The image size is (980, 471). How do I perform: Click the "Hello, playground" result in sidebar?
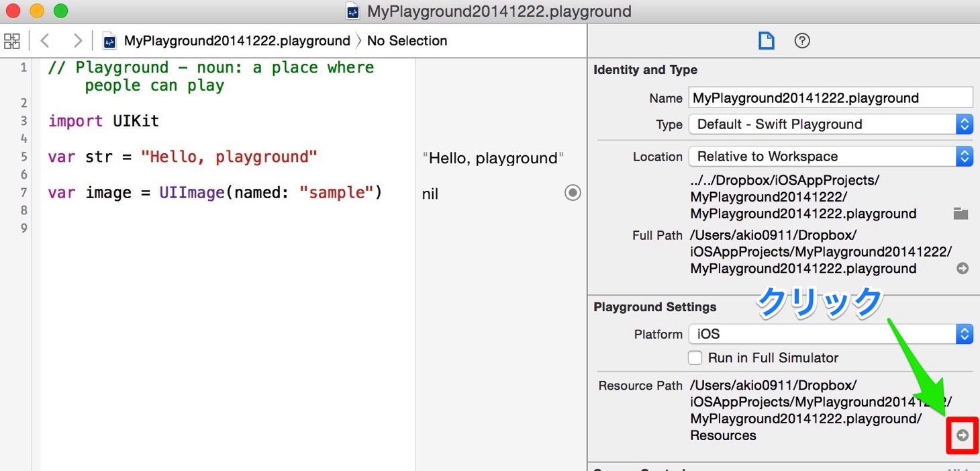pyautogui.click(x=493, y=158)
